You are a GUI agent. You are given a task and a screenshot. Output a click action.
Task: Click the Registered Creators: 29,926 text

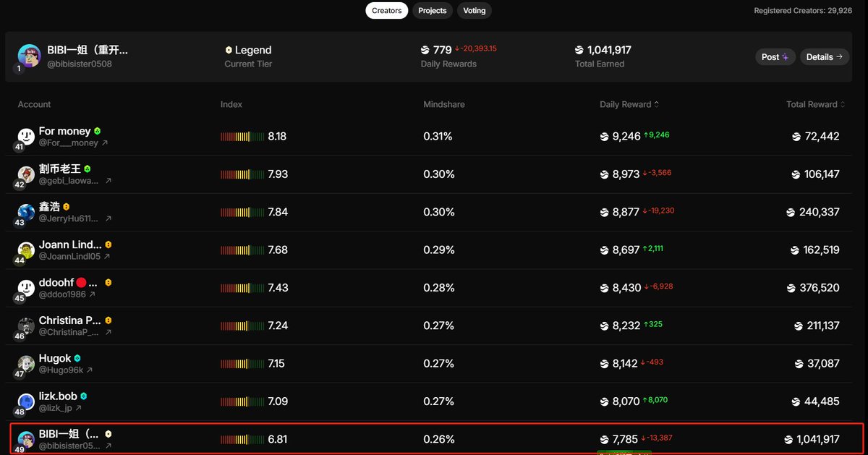tap(803, 11)
